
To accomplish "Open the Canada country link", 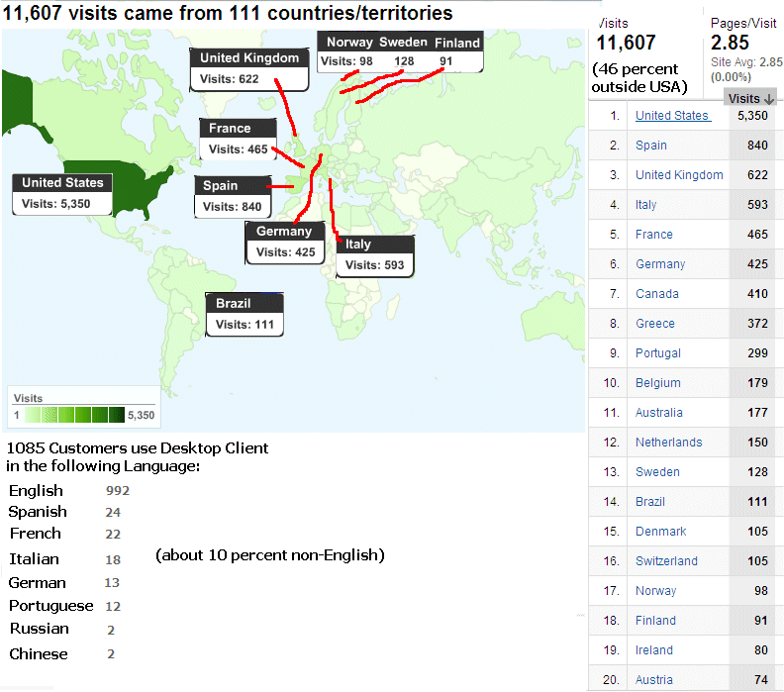I will coord(657,293).
